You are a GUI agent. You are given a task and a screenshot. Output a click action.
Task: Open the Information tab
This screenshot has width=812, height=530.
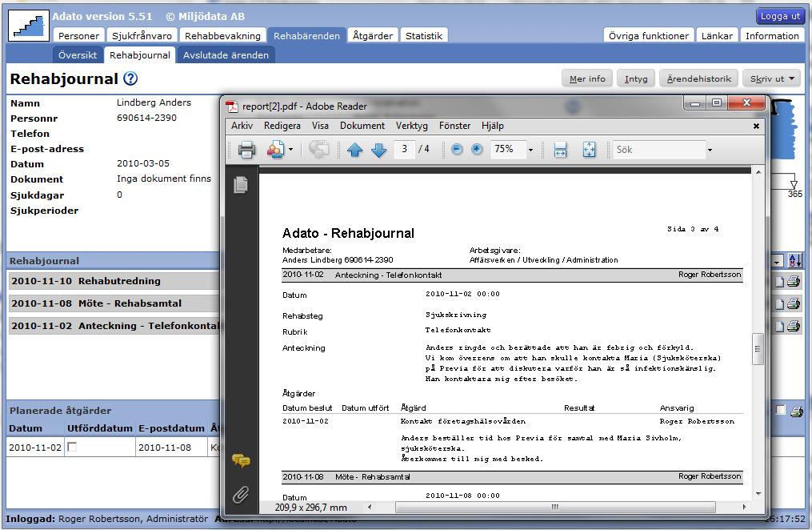pyautogui.click(x=772, y=36)
